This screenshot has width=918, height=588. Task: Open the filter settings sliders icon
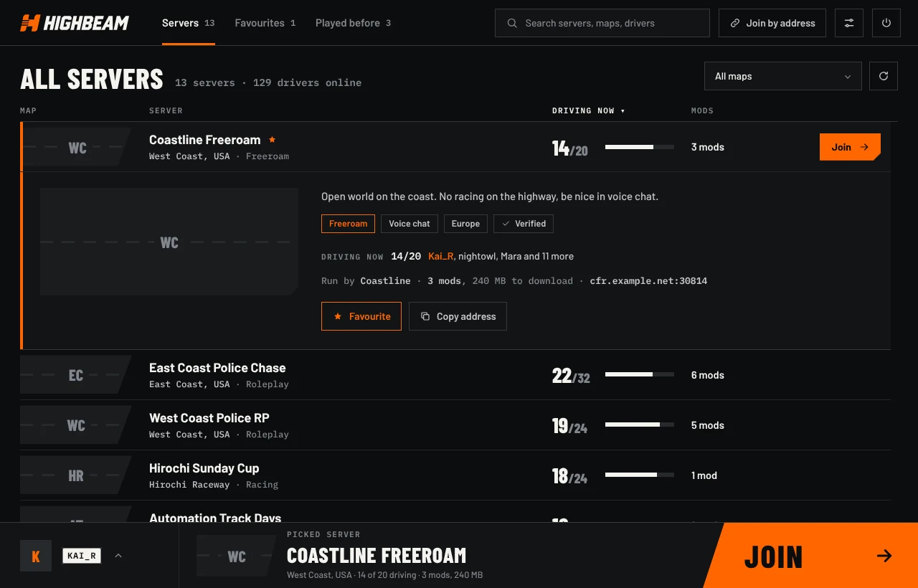point(849,23)
